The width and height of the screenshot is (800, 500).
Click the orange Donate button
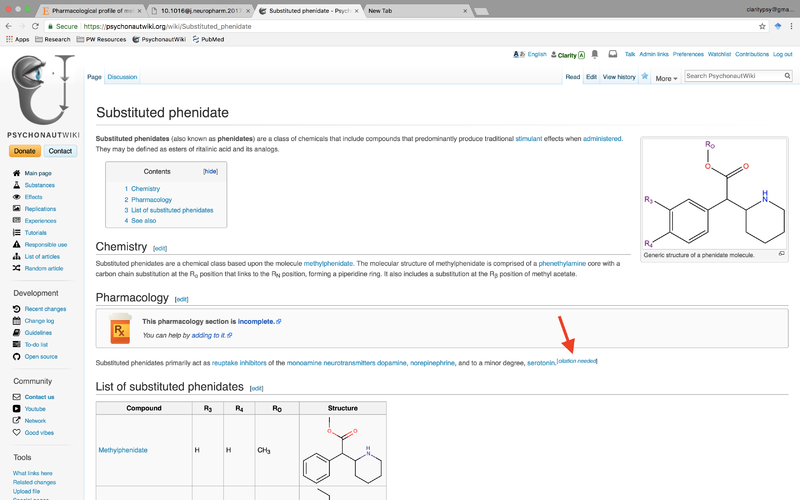coord(25,151)
